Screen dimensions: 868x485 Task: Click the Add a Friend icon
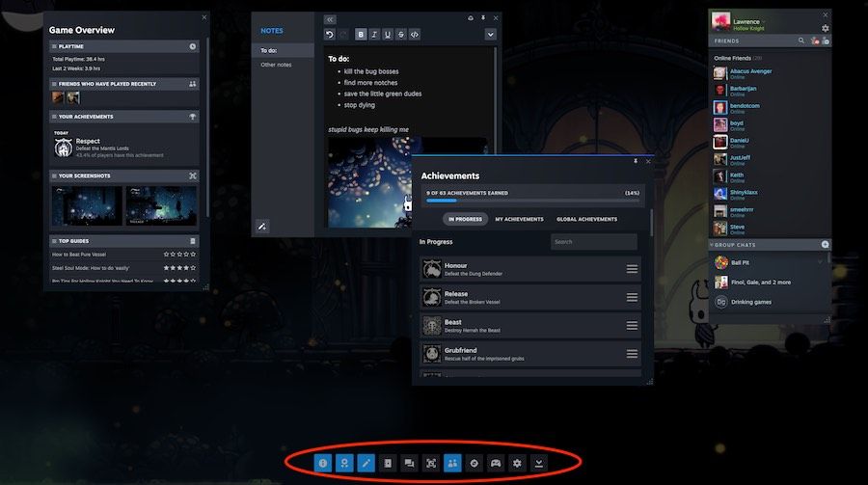point(826,40)
